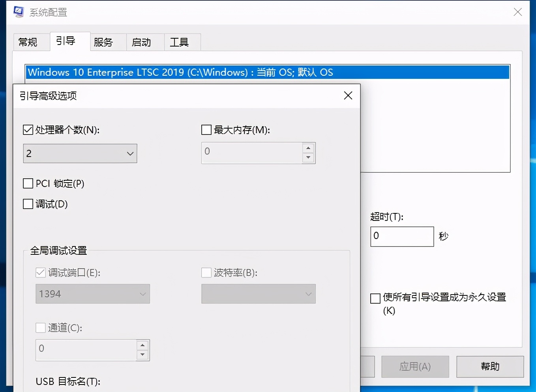This screenshot has height=392, width=536.
Task: Toggle the 通道 checkbox
Action: (x=41, y=327)
